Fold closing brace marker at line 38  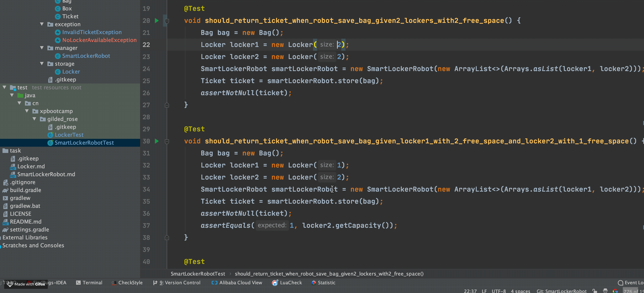167,238
